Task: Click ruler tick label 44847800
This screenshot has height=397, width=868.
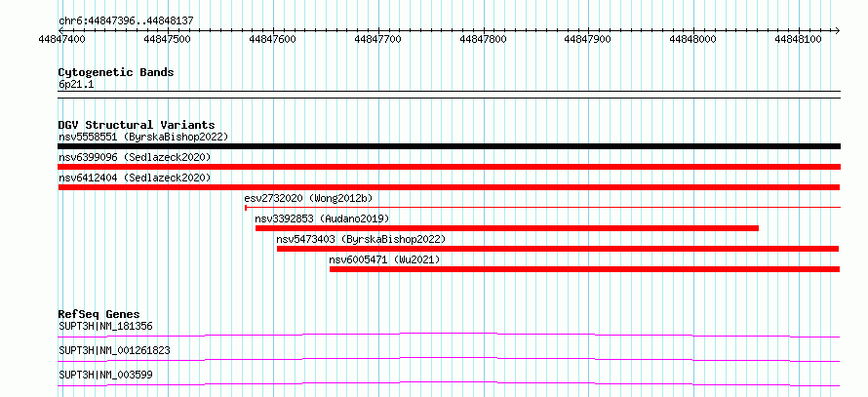Action: [x=484, y=39]
